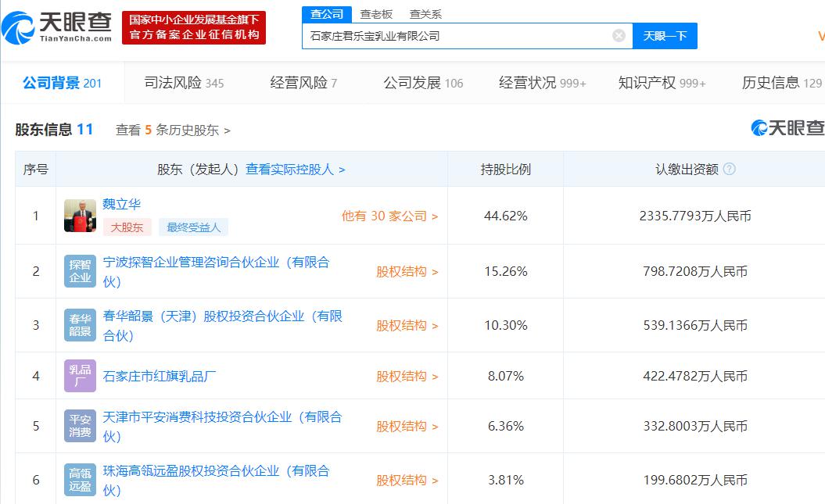Select the 查老板 search tab
The height and width of the screenshot is (504, 825).
pyautogui.click(x=376, y=14)
